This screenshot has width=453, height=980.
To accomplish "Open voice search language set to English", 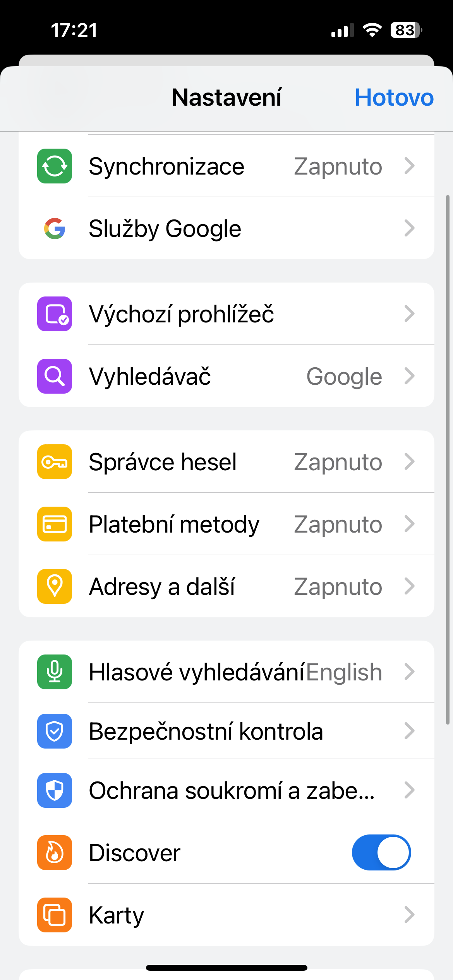I will [x=344, y=672].
